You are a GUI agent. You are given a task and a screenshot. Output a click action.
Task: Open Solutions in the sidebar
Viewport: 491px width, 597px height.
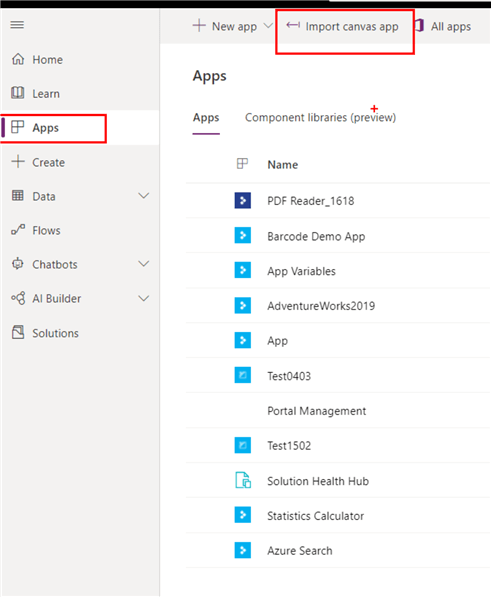click(x=56, y=334)
